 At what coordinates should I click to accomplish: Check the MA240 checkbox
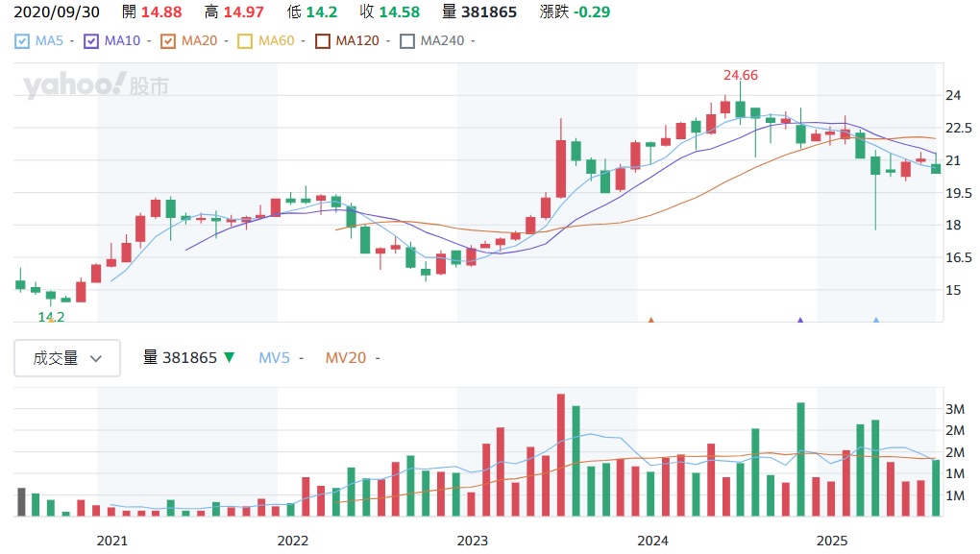click(407, 41)
